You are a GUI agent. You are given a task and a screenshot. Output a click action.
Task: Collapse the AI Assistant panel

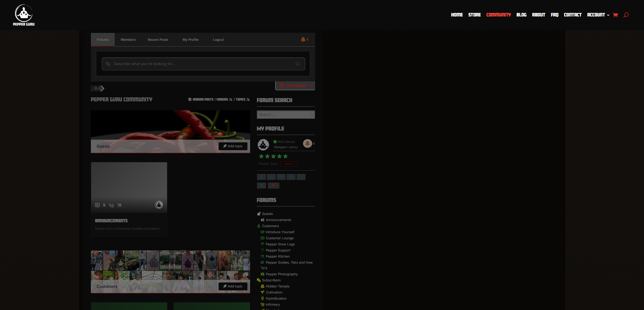pyautogui.click(x=310, y=86)
